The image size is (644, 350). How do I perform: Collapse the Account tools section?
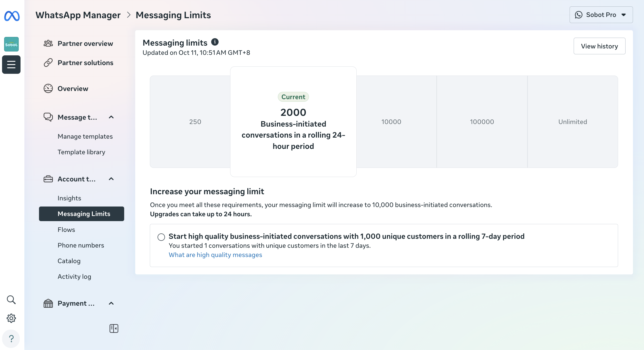pos(111,179)
